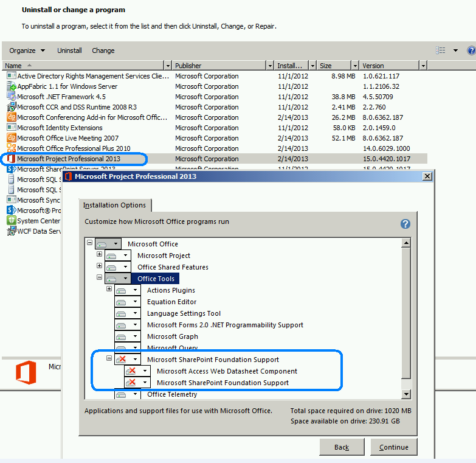Select Microsoft Access Web Datasheet Component item

[x=227, y=371]
